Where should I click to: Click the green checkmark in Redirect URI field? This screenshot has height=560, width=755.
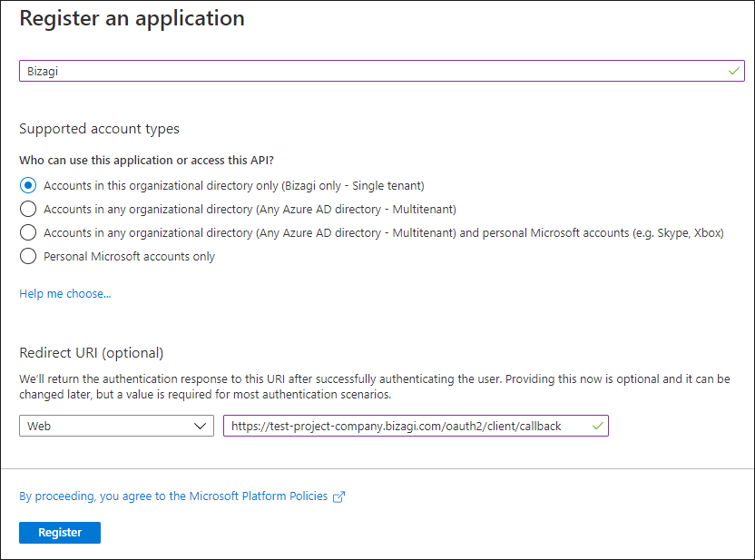[x=597, y=427]
